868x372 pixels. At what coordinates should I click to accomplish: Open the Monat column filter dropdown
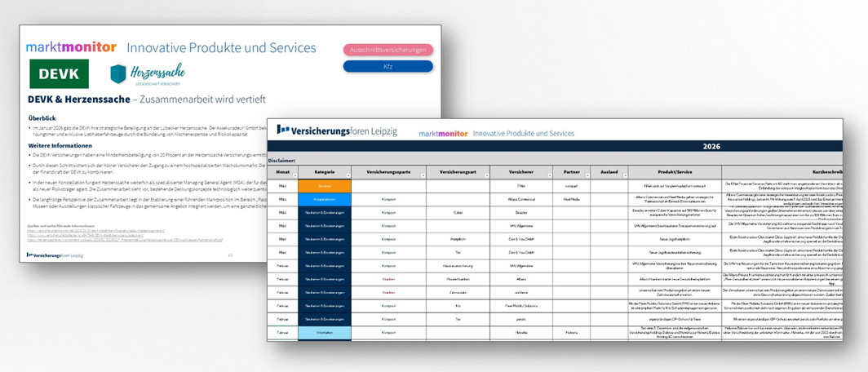[x=294, y=175]
